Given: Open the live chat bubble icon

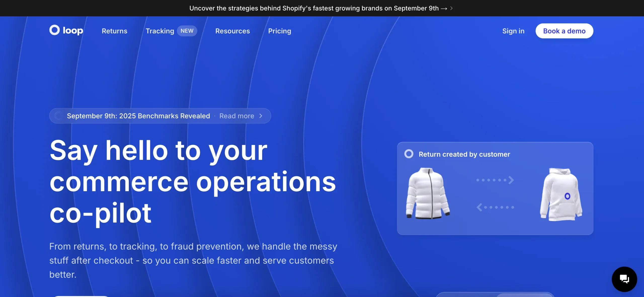Looking at the screenshot, I should tap(624, 279).
